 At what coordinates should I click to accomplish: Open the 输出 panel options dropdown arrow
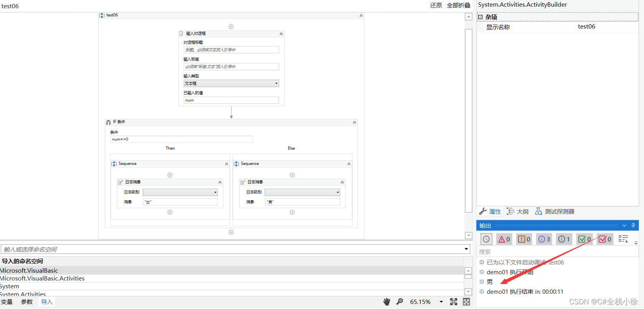[x=624, y=225]
